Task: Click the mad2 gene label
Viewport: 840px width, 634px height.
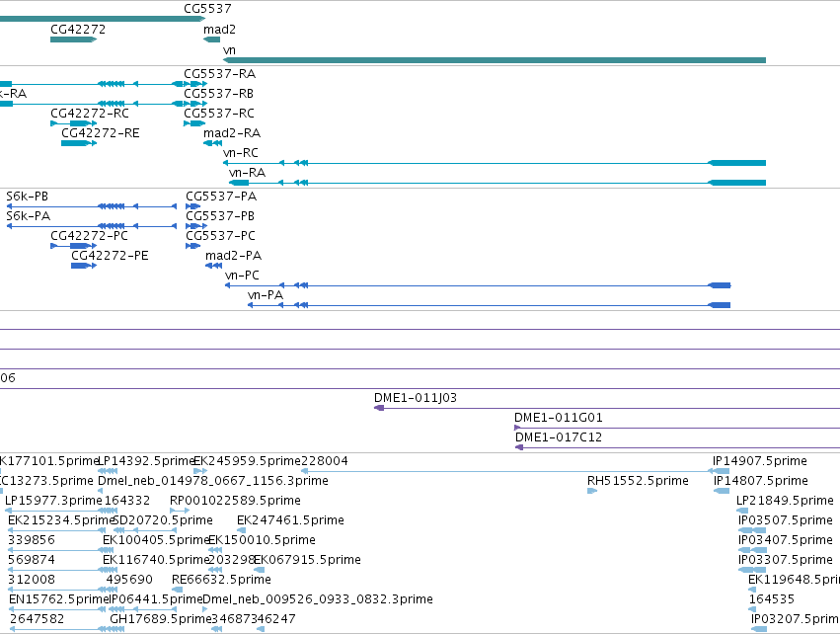Action: point(219,30)
